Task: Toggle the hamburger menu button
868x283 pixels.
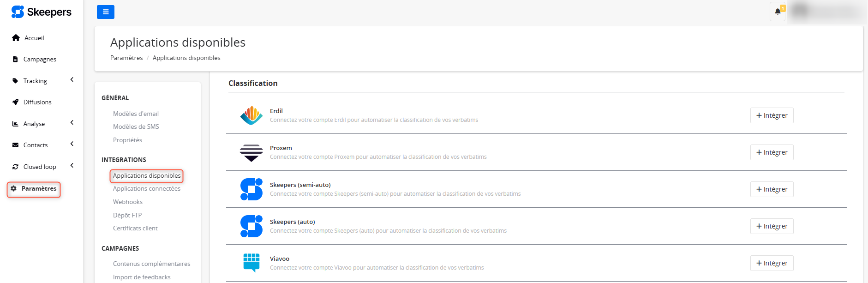Action: 106,12
